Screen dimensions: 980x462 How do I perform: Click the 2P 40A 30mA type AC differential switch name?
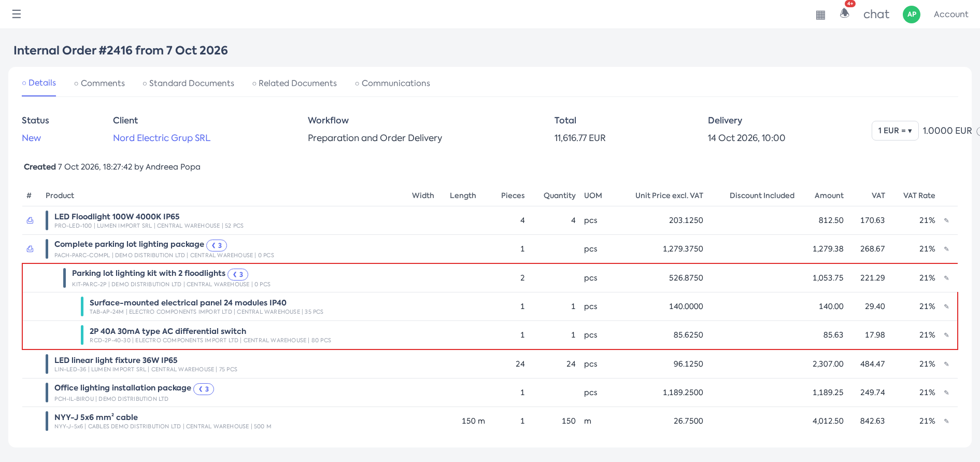click(168, 331)
